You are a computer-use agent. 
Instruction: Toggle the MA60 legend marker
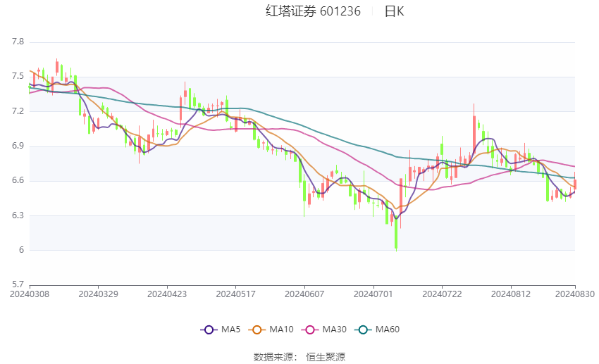(364, 329)
